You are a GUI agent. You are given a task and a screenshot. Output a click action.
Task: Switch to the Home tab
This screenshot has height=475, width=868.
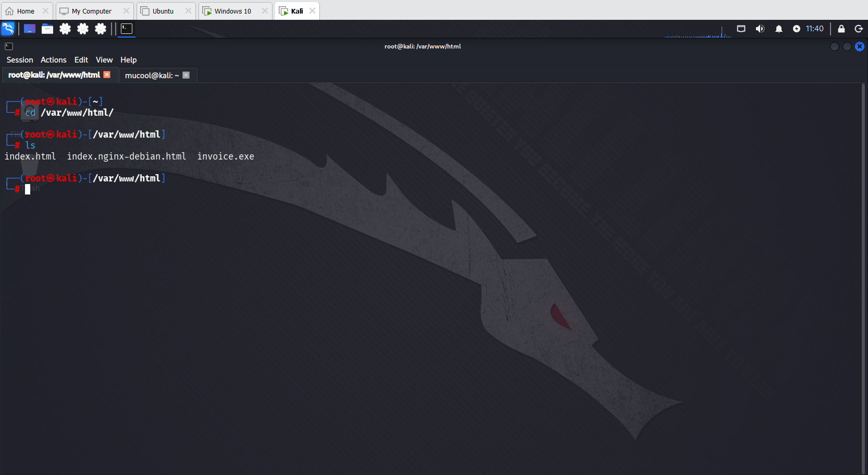(x=26, y=11)
